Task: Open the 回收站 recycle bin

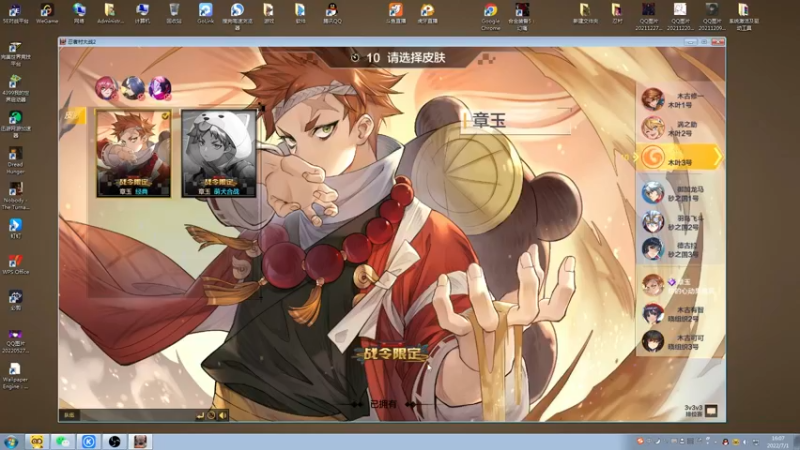Action: tap(174, 13)
